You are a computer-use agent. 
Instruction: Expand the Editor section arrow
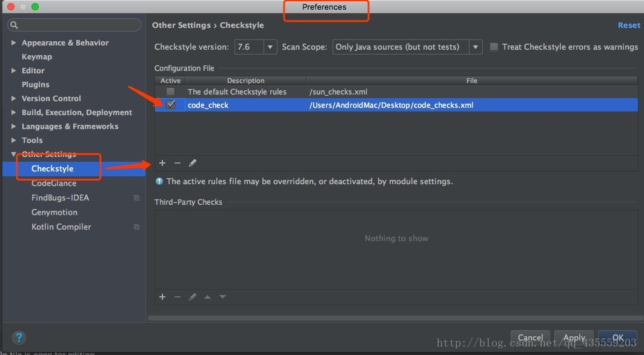(13, 71)
